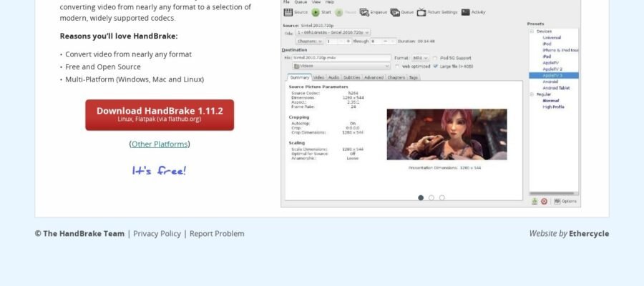Click the Source clapperboard icon in HandBrake toolbar
Image resolution: width=644 pixels, height=286 pixels.
point(288,12)
